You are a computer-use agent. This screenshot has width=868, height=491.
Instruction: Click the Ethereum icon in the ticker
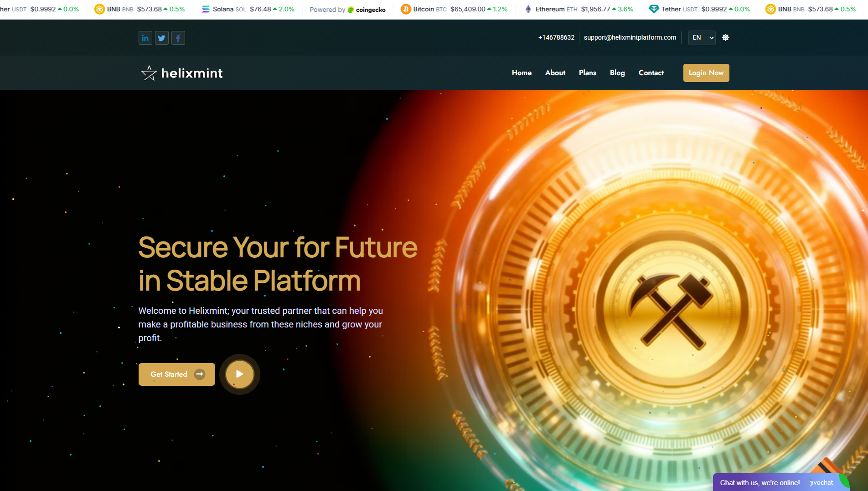pyautogui.click(x=528, y=9)
